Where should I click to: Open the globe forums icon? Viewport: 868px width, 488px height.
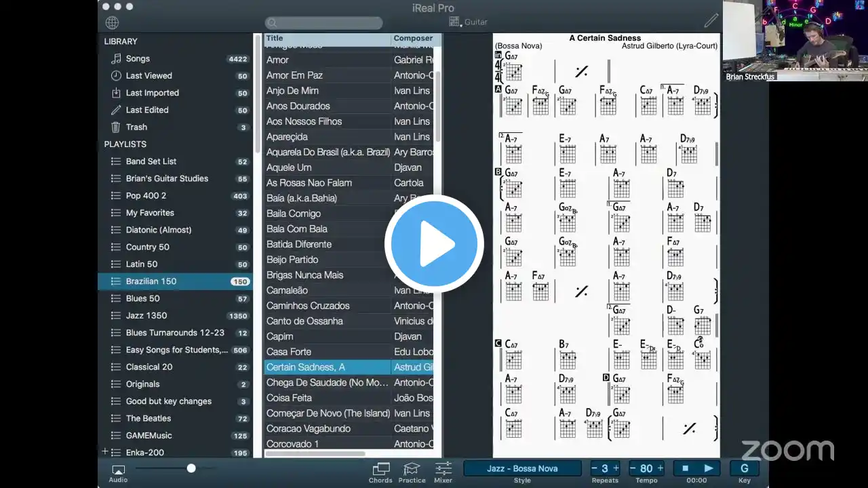[x=113, y=22]
